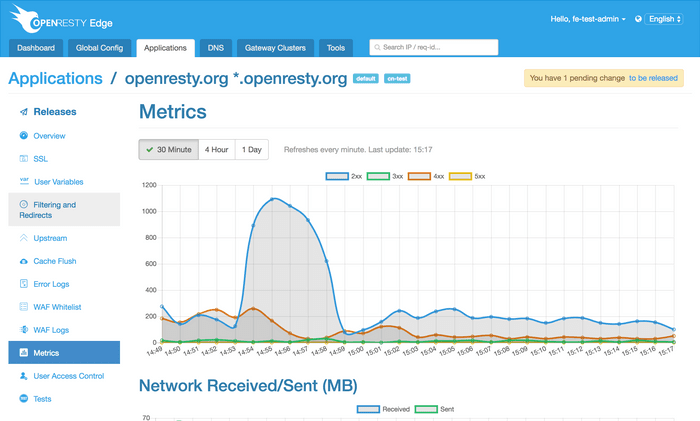The image size is (700, 421).
Task: Click the User Variables var icon
Action: [24, 181]
